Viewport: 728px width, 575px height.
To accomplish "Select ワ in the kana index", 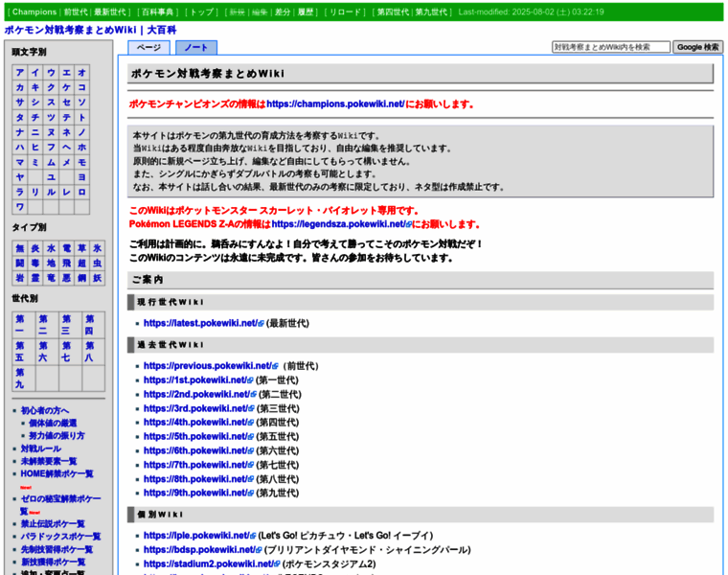I will coord(20,207).
